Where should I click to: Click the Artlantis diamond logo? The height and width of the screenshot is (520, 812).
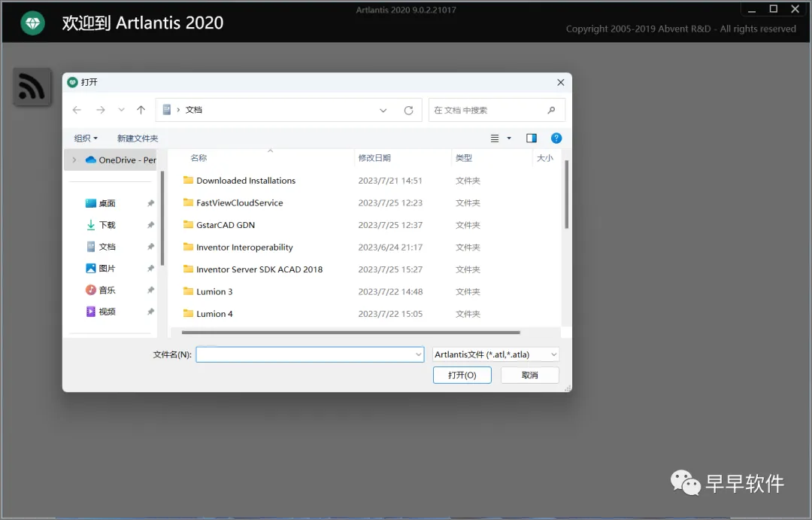32,23
